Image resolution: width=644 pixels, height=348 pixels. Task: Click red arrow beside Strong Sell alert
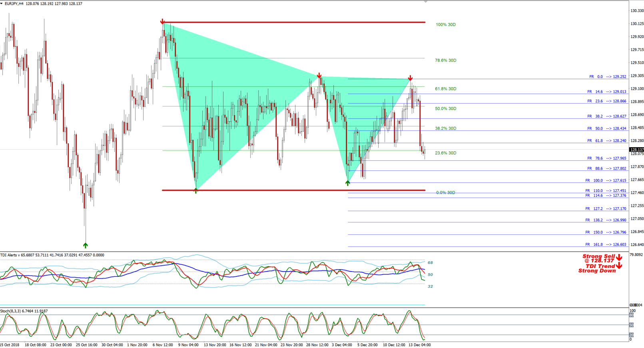tap(619, 258)
